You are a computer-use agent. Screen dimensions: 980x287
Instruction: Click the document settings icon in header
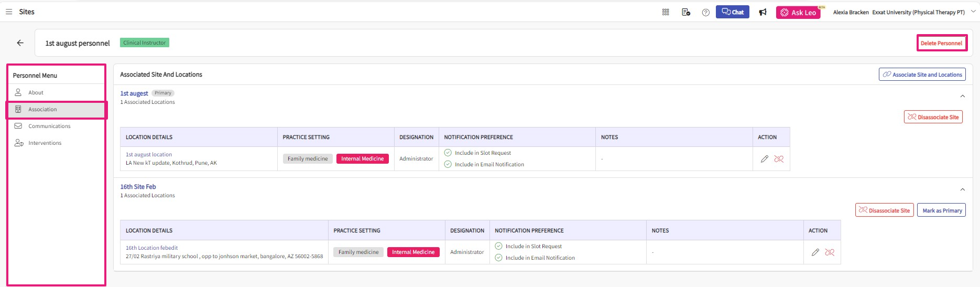(685, 12)
